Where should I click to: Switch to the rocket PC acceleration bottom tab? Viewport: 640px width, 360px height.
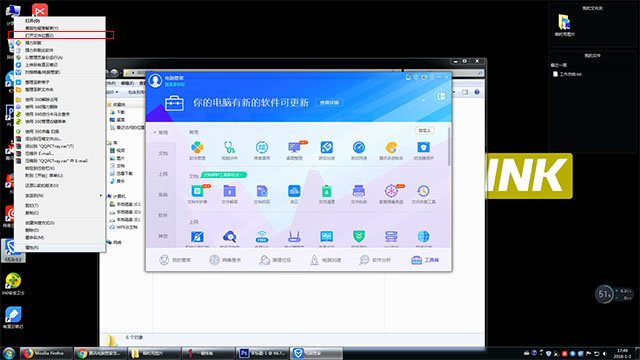(325, 260)
